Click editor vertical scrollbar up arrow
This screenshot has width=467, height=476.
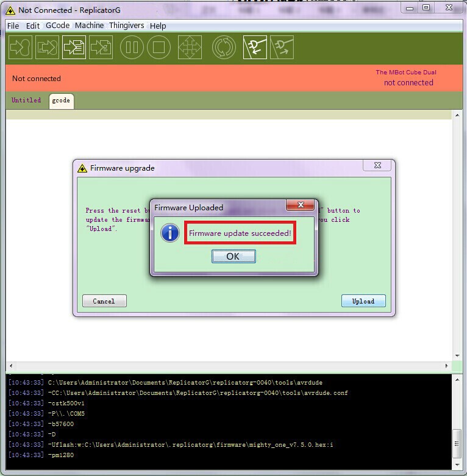(457, 115)
